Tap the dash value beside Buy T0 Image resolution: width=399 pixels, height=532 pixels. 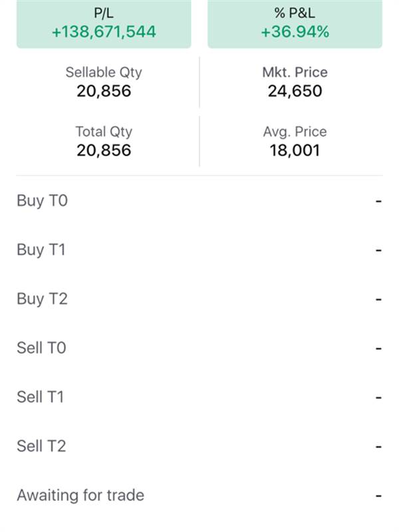[378, 201]
